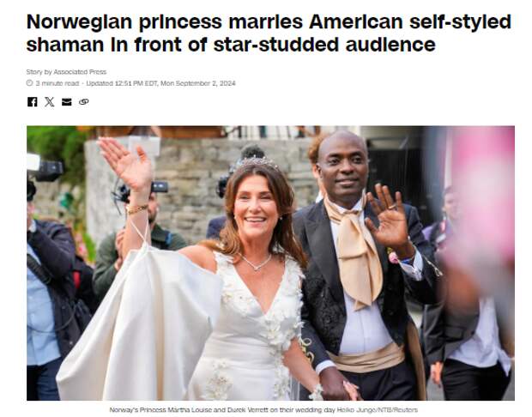Click the caption naming Princess Martha Louise
Screen dimensions: 532x417
point(222,410)
